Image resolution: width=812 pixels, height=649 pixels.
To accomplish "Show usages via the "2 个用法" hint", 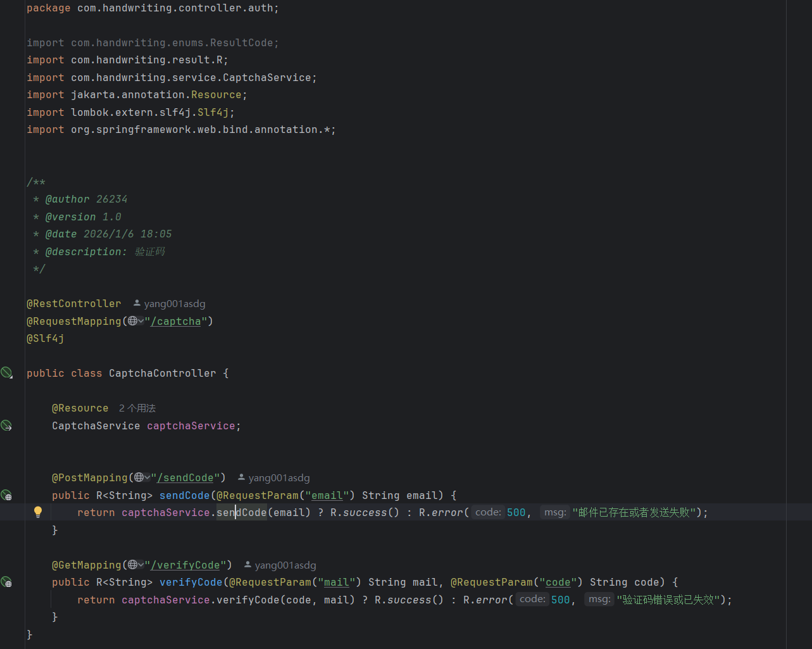I will point(137,408).
